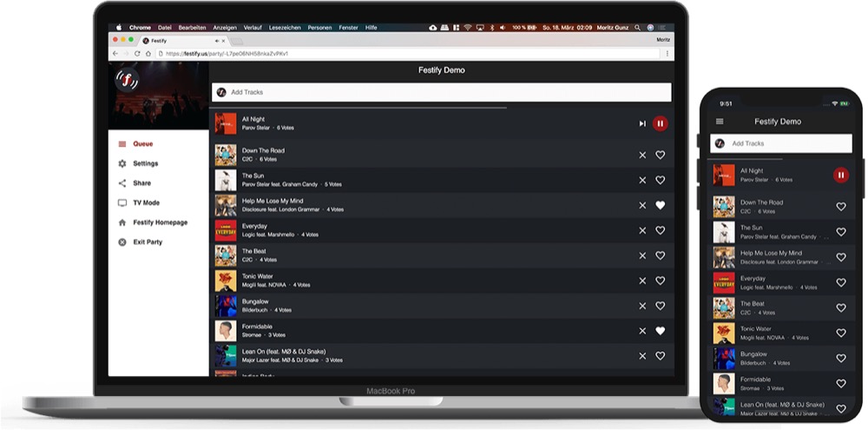Open Chrome home page button

pyautogui.click(x=148, y=54)
